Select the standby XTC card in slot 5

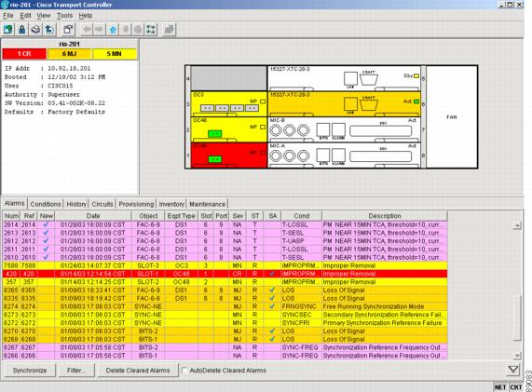(x=344, y=78)
